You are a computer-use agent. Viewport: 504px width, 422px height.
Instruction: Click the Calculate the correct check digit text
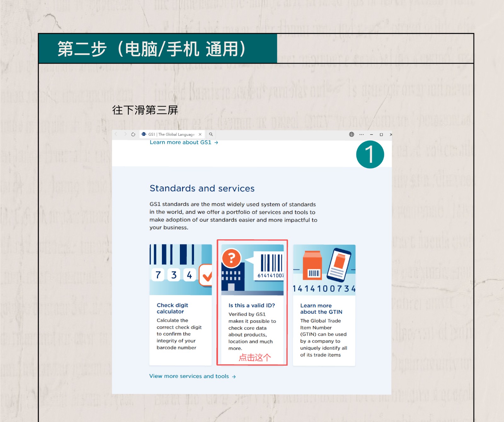179,334
